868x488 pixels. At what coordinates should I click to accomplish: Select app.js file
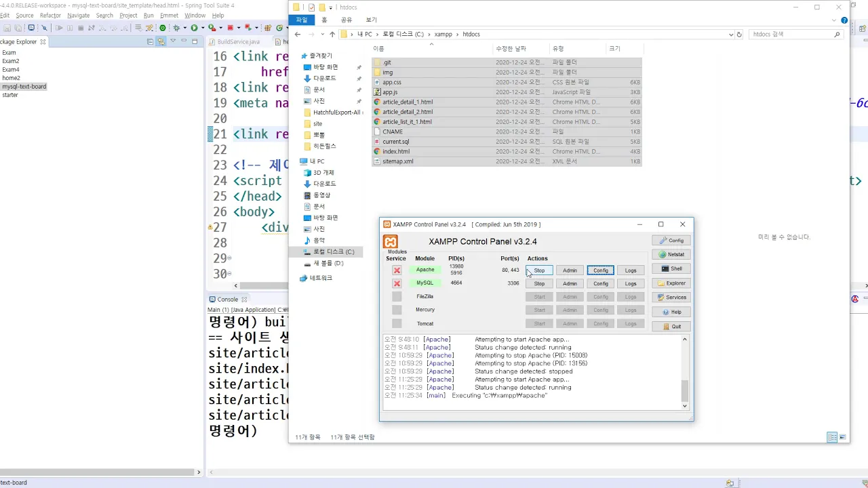(x=506, y=92)
